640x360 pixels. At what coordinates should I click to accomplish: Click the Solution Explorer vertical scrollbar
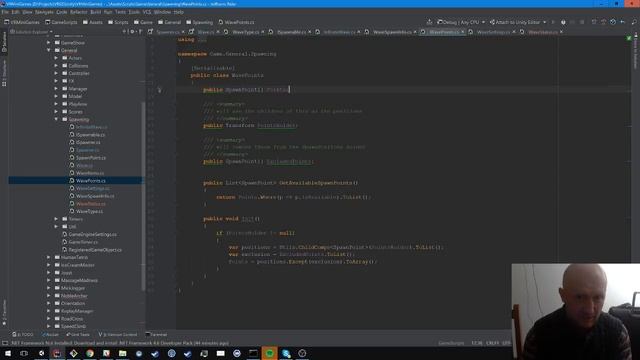pos(143,196)
